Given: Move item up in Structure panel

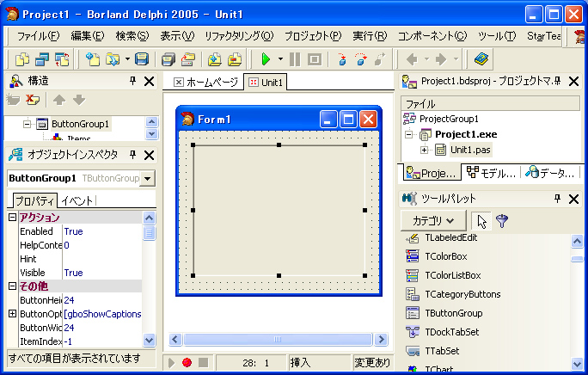Looking at the screenshot, I should point(59,100).
